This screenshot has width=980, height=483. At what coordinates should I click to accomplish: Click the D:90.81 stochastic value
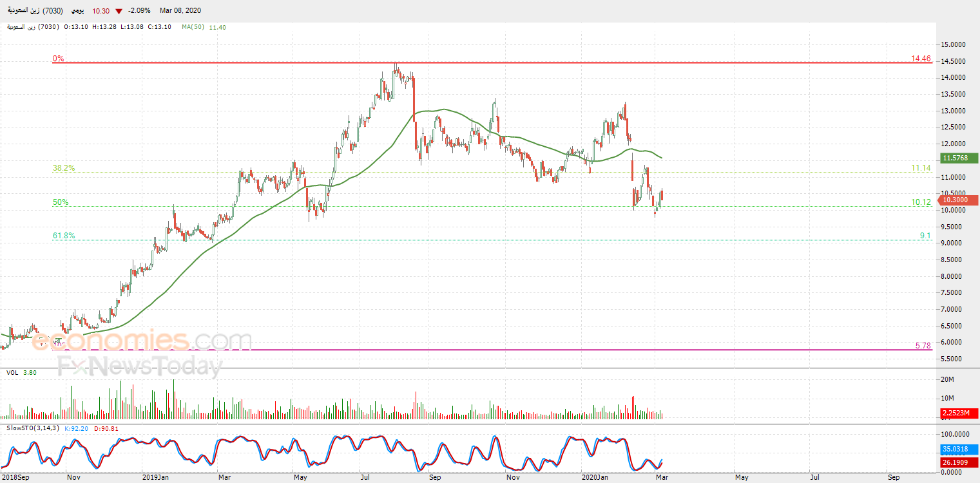click(x=106, y=428)
